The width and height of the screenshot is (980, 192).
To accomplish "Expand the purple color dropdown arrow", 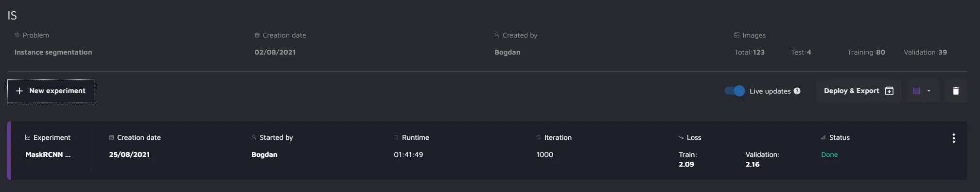I will pos(929,91).
